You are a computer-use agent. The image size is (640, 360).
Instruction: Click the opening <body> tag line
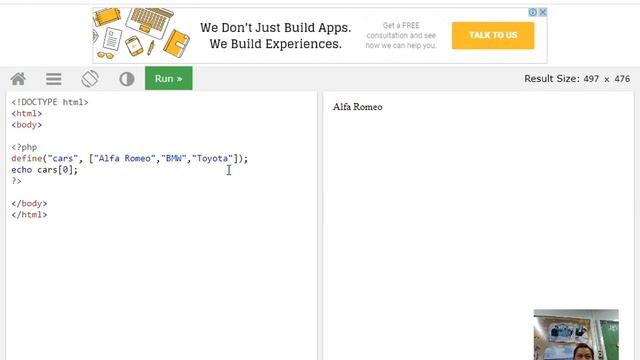27,125
